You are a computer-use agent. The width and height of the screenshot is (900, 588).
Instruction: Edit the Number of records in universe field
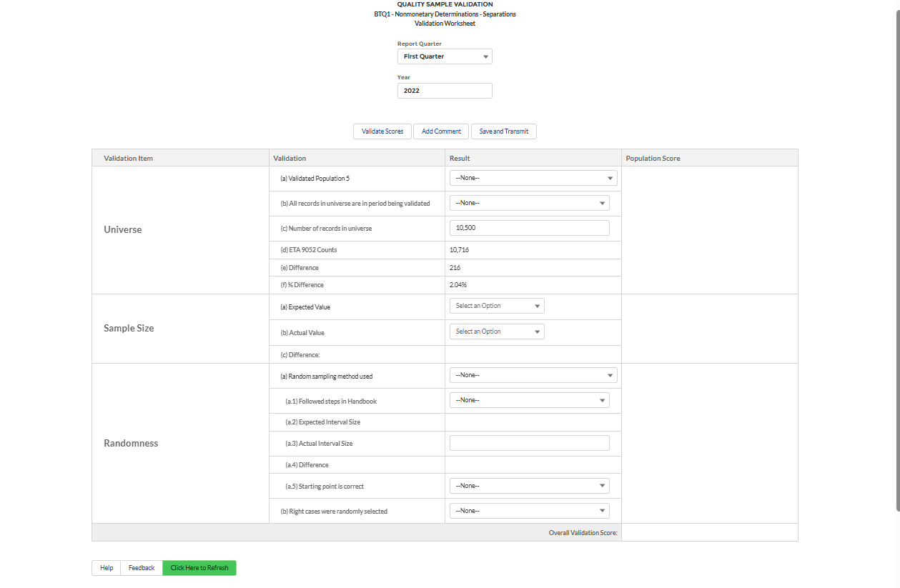click(529, 228)
